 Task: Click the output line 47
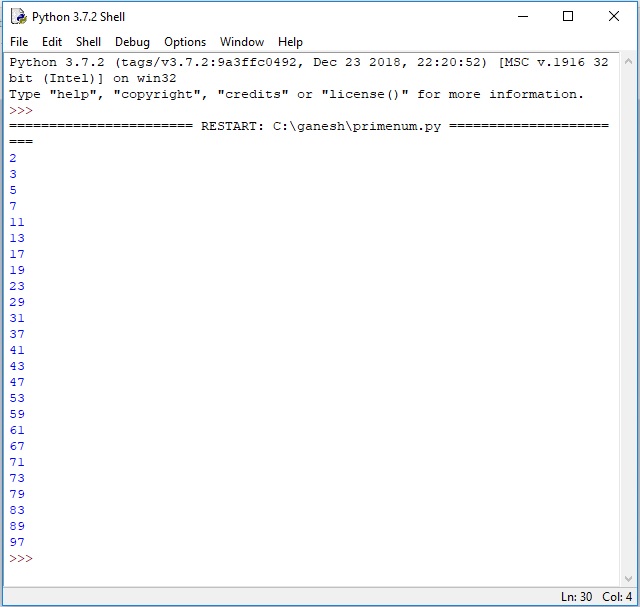click(17, 382)
